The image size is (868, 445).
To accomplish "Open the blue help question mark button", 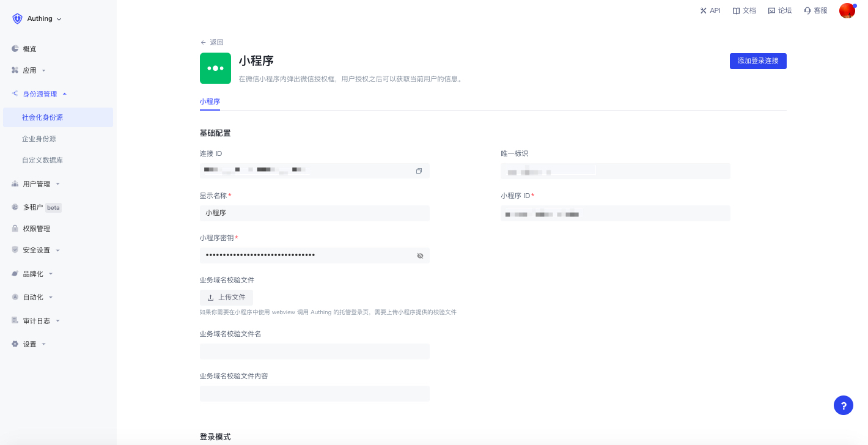I will click(843, 405).
